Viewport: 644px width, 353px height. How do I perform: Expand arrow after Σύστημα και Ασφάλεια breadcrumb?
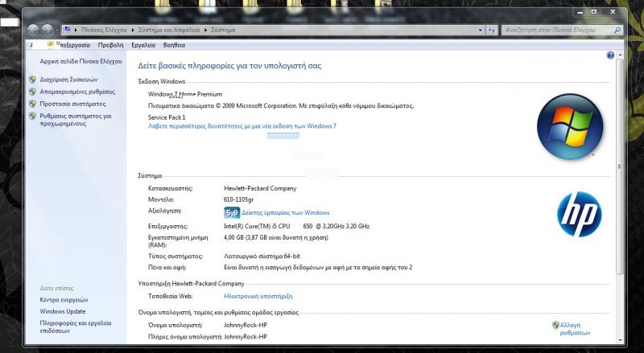coord(206,30)
